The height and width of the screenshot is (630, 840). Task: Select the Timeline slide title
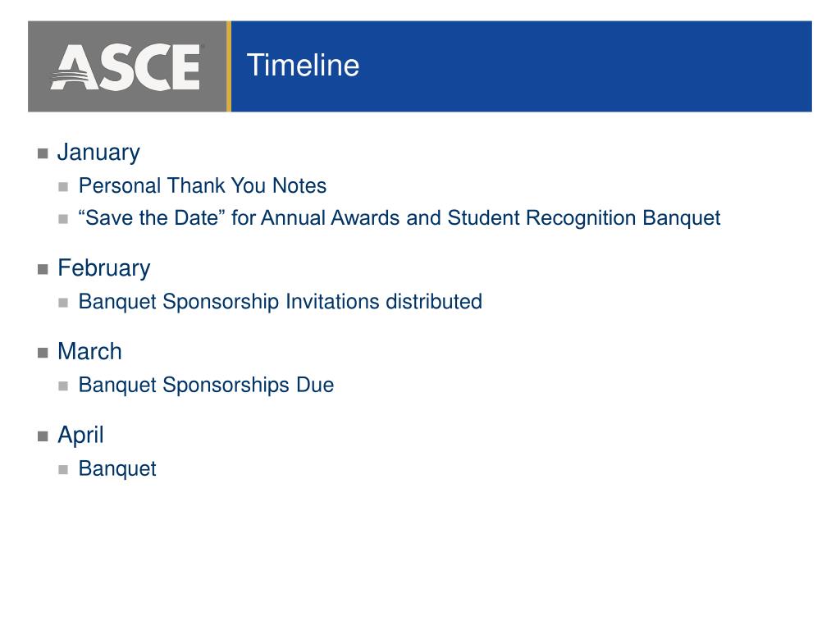[x=303, y=66]
